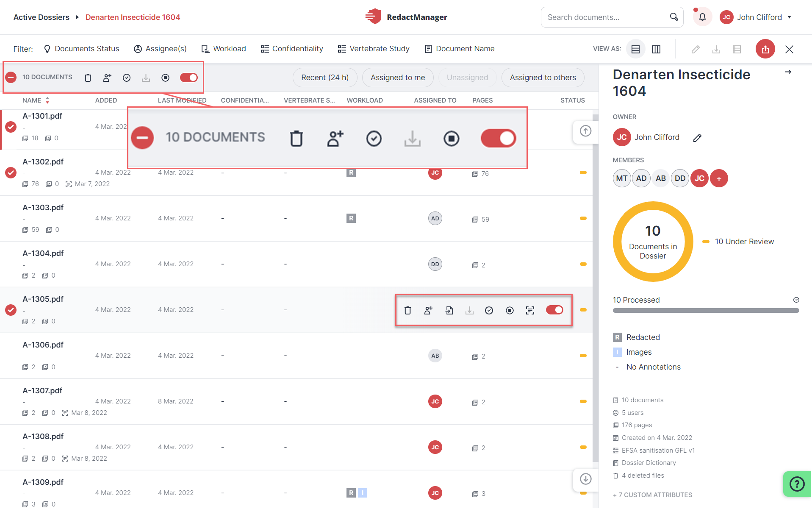812x509 pixels.
Task: Jump to top with up arrow button
Action: (585, 131)
